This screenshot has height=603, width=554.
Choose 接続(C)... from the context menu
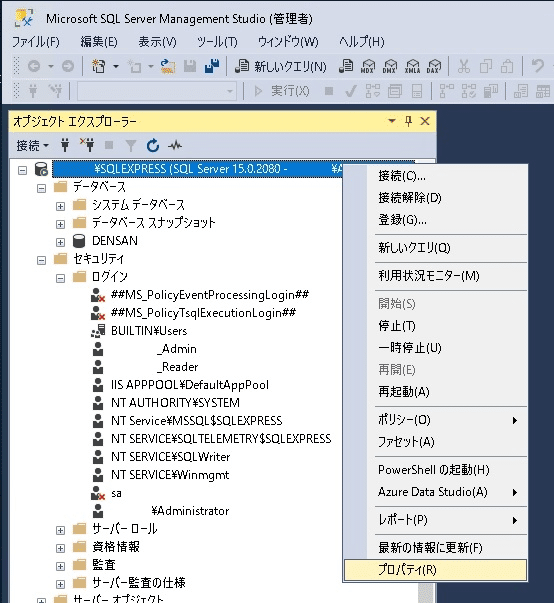[x=435, y=176]
